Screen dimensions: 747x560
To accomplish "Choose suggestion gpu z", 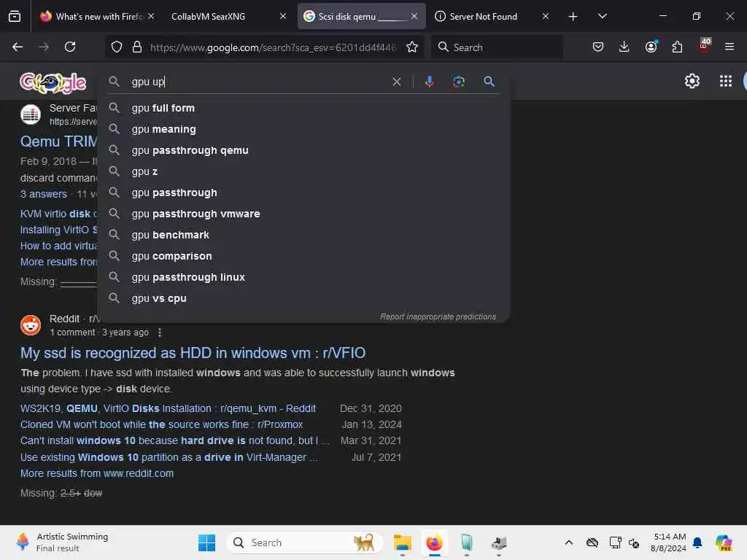I will 303,171.
